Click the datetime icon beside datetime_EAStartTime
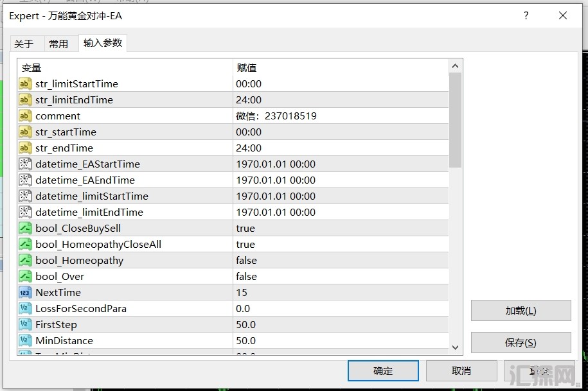The width and height of the screenshot is (588, 391). click(25, 164)
